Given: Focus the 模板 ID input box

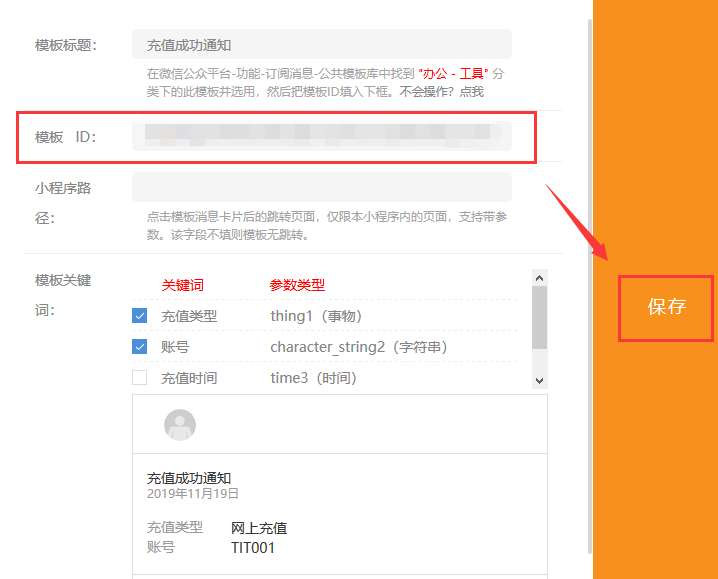Looking at the screenshot, I should [321, 137].
